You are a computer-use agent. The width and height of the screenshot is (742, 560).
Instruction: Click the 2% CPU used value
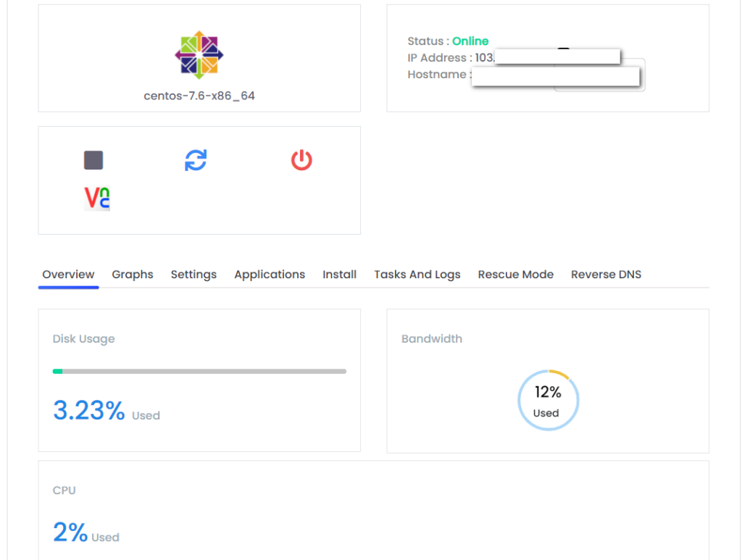[x=70, y=532]
